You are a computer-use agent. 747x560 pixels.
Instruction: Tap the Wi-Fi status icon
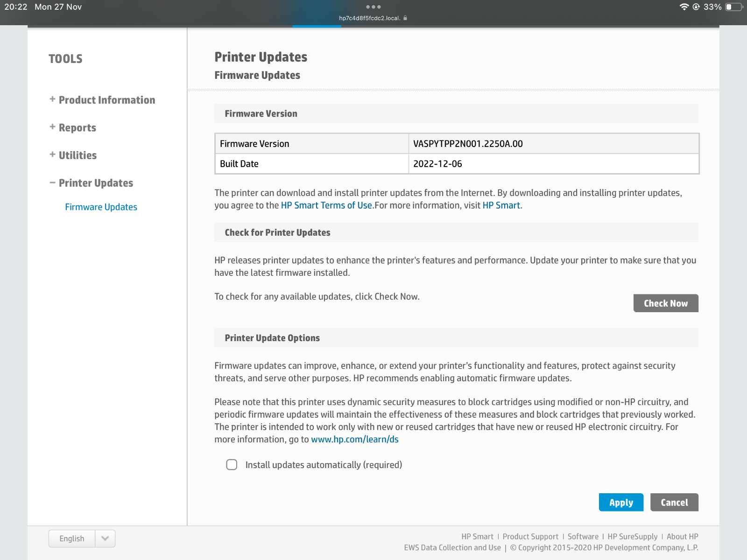pos(684,7)
